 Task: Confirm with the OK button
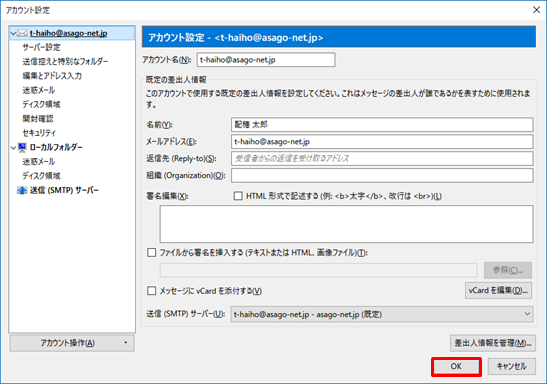456,367
